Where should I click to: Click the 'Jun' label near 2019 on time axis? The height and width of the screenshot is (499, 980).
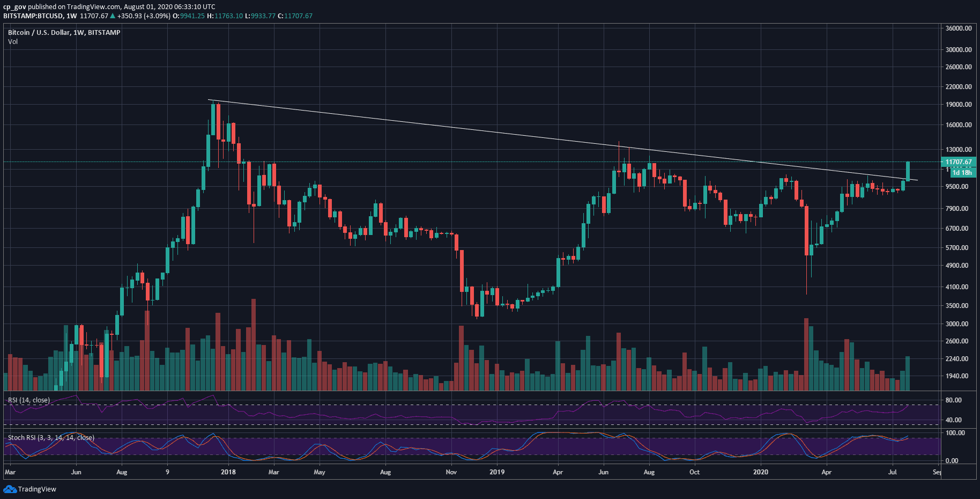pyautogui.click(x=604, y=472)
